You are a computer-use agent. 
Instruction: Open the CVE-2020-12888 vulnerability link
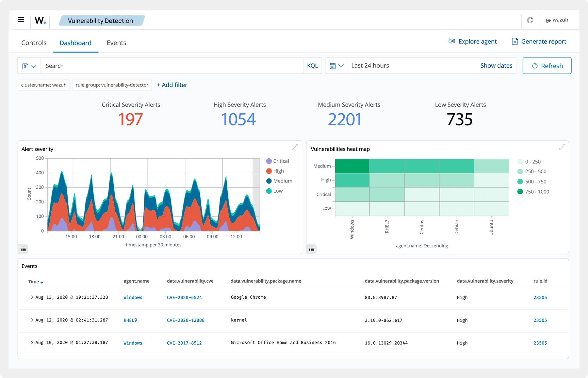pos(186,320)
